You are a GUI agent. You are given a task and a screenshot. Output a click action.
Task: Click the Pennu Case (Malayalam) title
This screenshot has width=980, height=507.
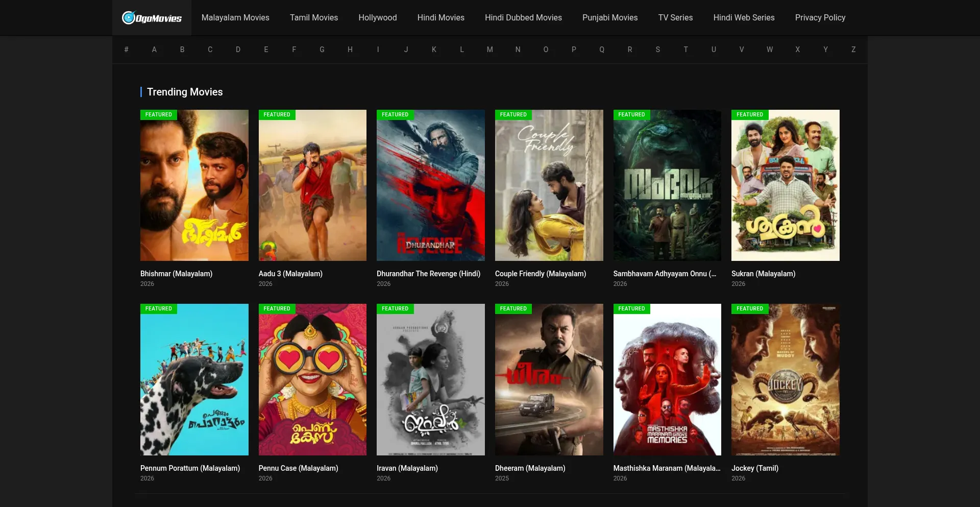pos(299,468)
